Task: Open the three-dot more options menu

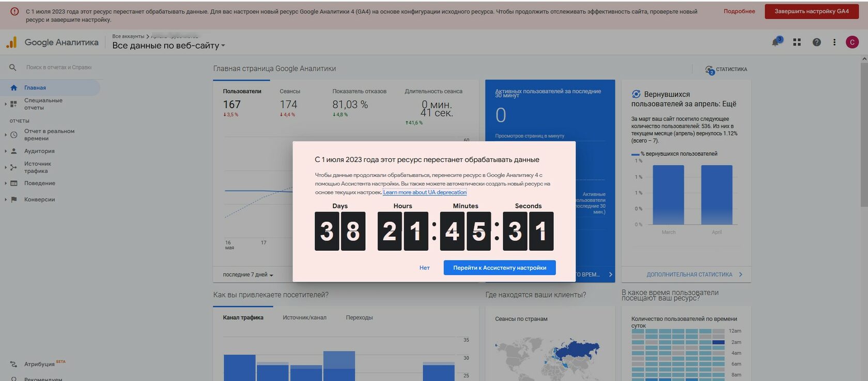Action: pyautogui.click(x=834, y=42)
